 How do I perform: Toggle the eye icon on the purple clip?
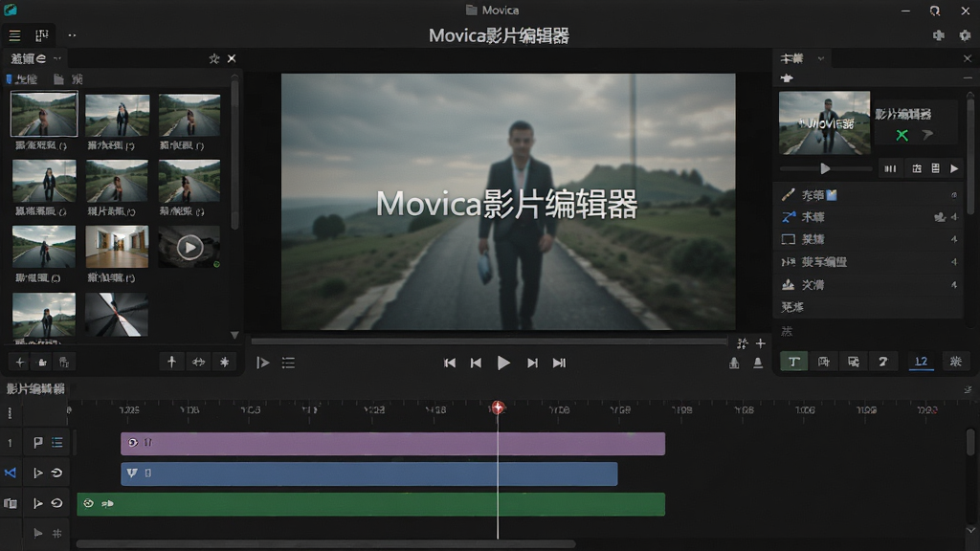(132, 443)
